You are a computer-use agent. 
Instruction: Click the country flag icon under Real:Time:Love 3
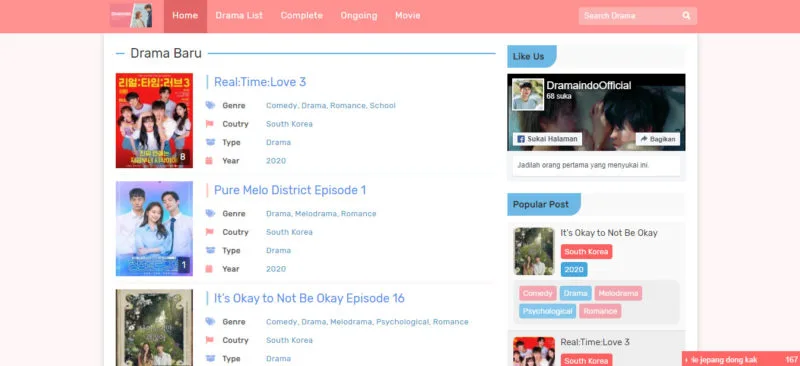209,124
